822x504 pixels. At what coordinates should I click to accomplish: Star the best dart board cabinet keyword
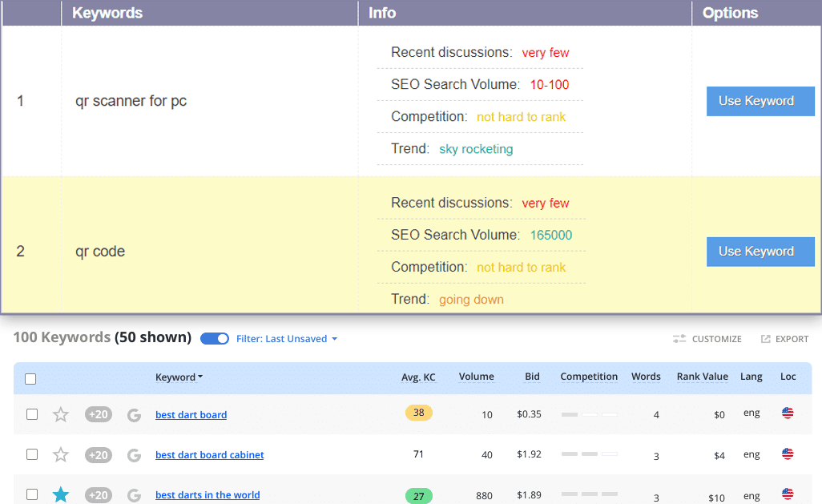[x=61, y=454]
